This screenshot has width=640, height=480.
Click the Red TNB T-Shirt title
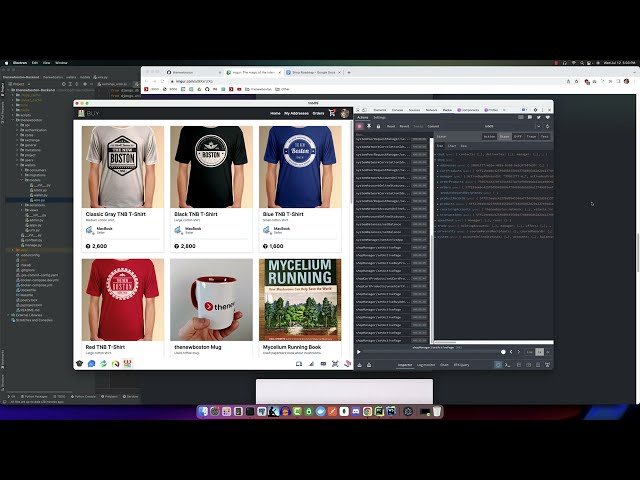tap(105, 347)
